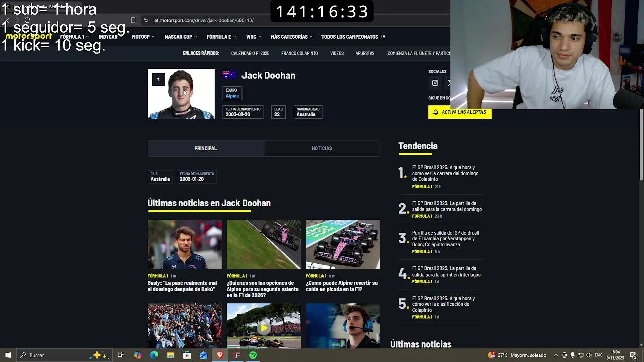This screenshot has width=644, height=362.
Task: Expand the NASCAR Cup menu
Action: pyautogui.click(x=181, y=37)
